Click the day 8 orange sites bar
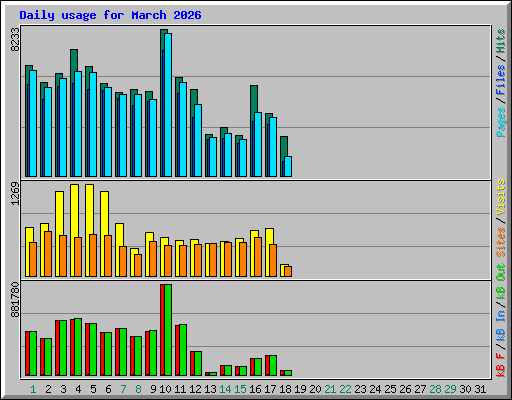This screenshot has width=512, height=400. [138, 265]
